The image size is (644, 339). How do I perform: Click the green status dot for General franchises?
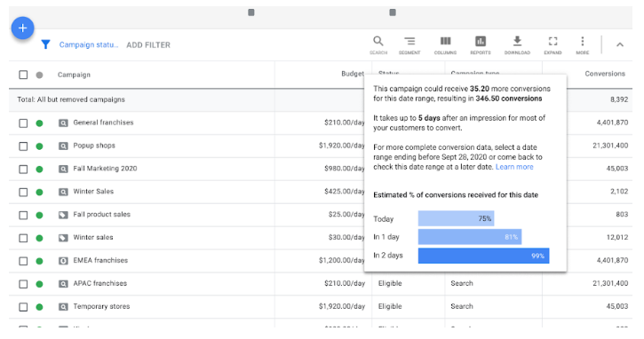[x=39, y=123]
